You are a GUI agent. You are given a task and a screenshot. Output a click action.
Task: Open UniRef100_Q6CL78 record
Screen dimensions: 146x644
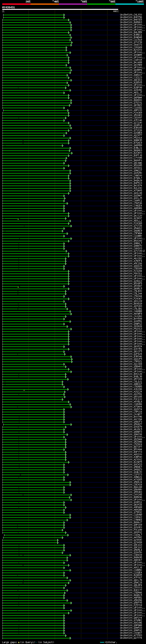click(x=131, y=580)
